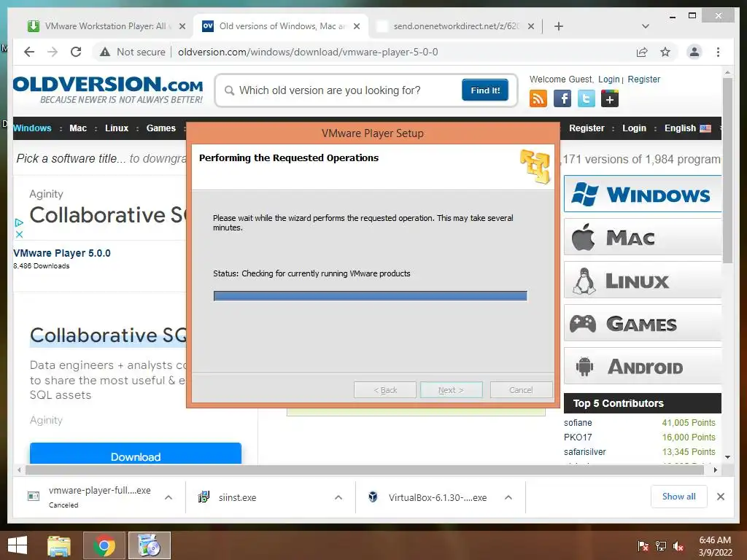Open the Mac item in the nav bar
Screen dimensions: 747x560
click(78, 128)
